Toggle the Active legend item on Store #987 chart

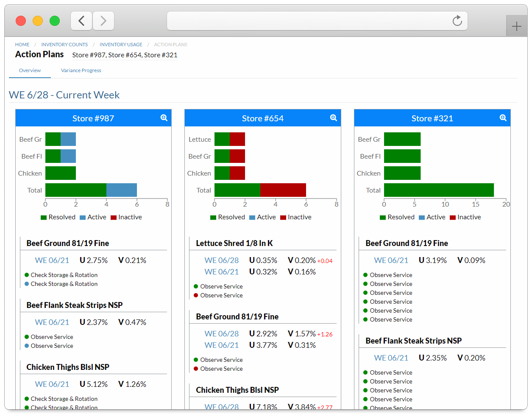click(x=93, y=217)
